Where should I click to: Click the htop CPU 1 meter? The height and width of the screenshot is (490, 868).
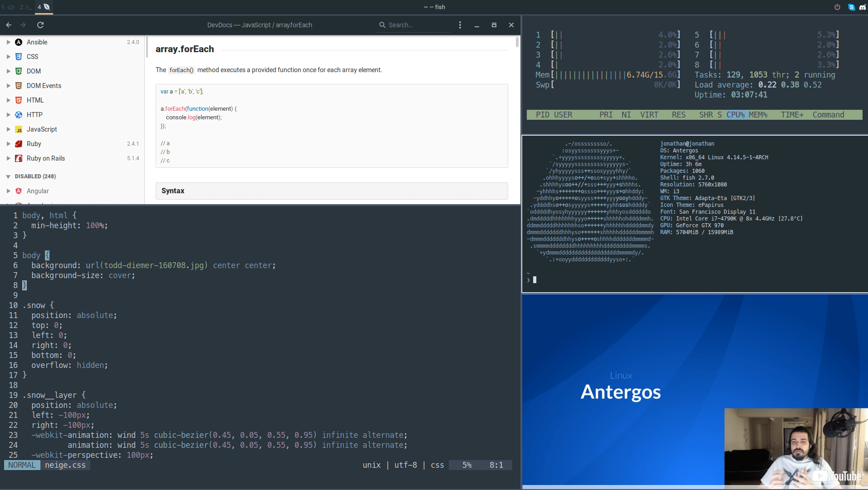(608, 35)
